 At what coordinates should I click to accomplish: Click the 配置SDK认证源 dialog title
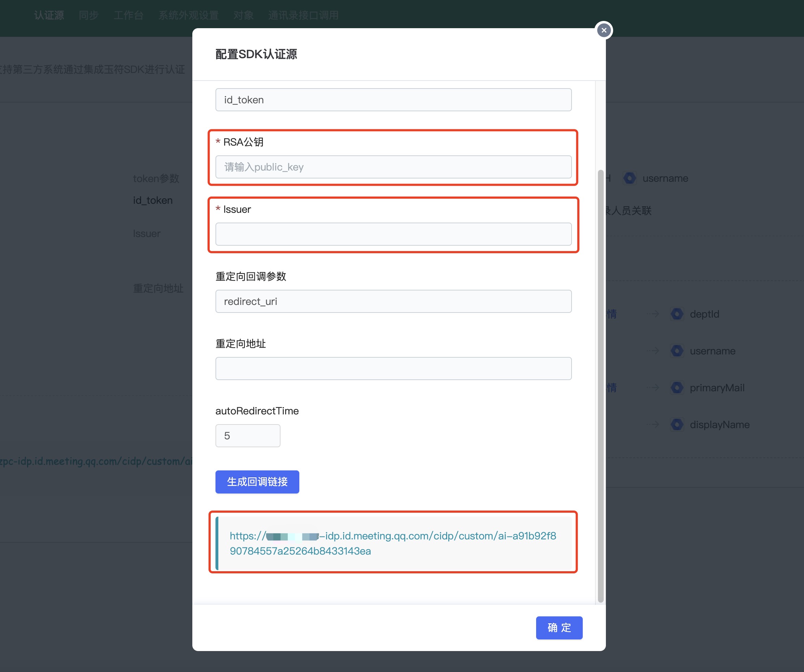coord(256,54)
